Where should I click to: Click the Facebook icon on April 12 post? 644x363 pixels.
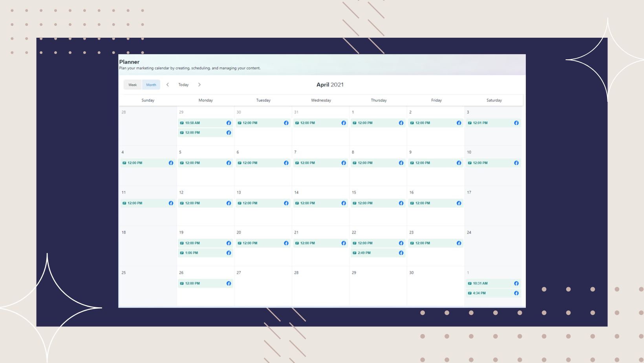click(229, 203)
